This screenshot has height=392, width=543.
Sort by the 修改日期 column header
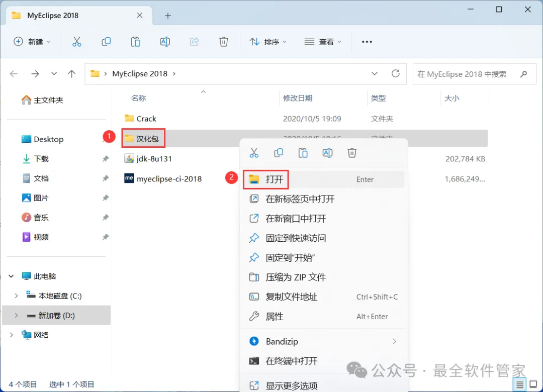click(298, 98)
